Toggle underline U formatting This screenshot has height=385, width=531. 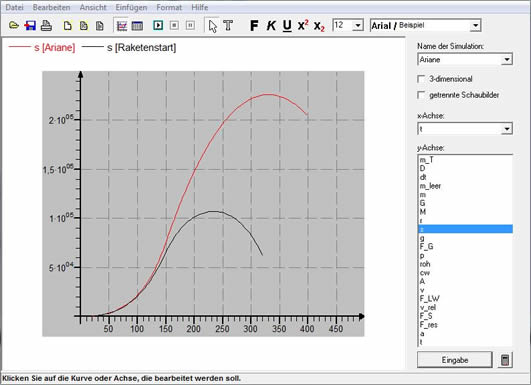(287, 26)
